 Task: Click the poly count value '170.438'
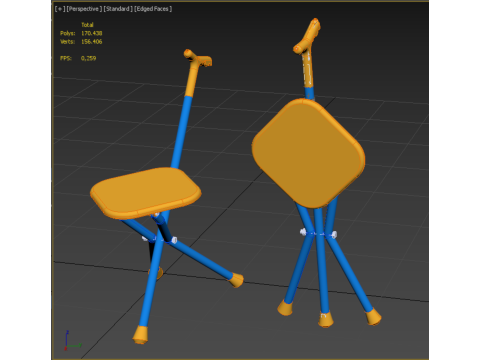[92, 33]
